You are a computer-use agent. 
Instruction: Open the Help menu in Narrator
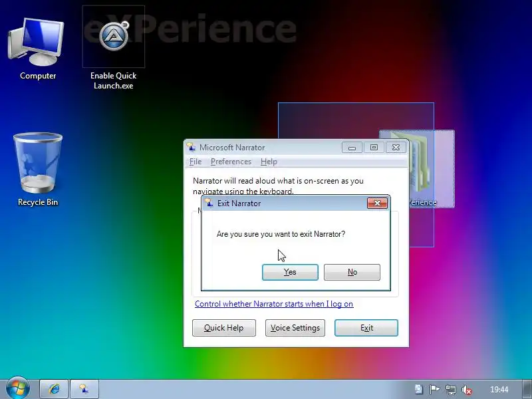point(269,162)
